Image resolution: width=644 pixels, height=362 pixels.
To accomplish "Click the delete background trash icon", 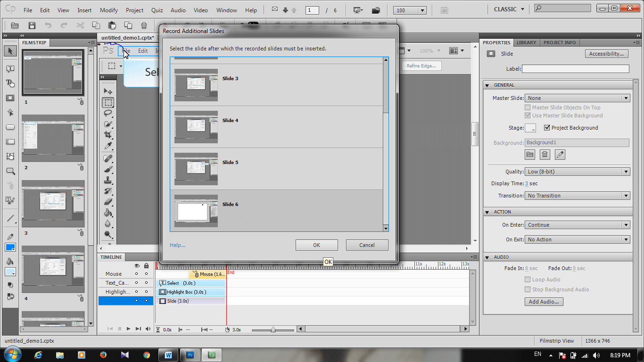I will pos(545,155).
